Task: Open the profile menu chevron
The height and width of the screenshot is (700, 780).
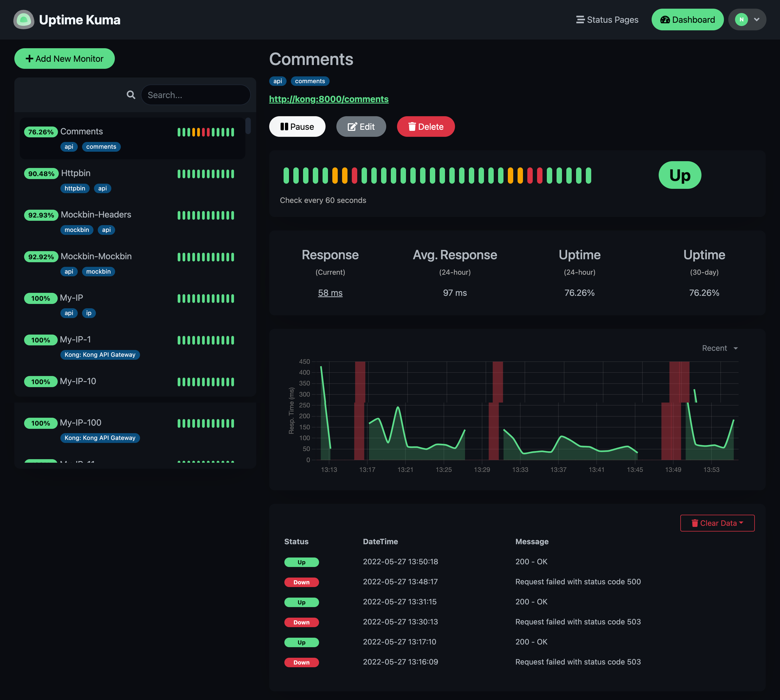Action: (756, 20)
